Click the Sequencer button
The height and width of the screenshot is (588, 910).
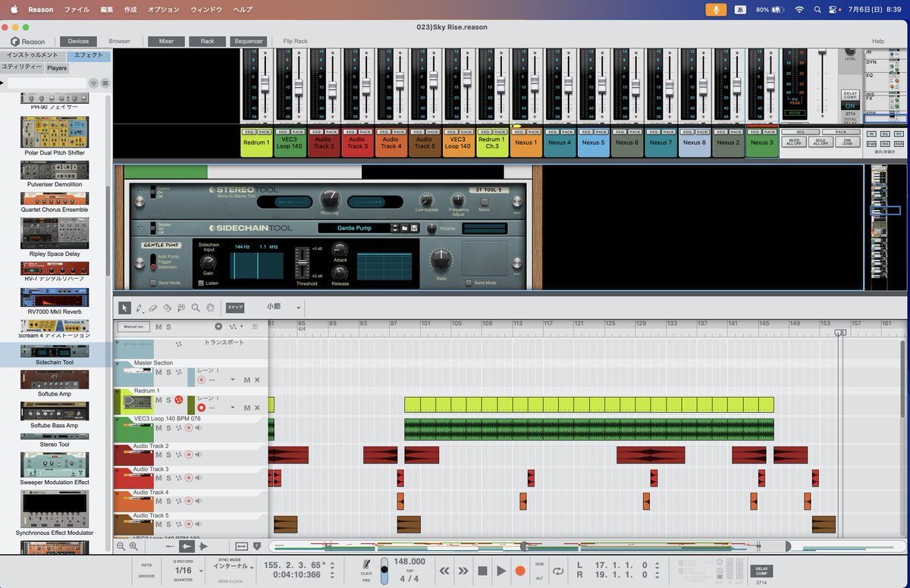249,41
